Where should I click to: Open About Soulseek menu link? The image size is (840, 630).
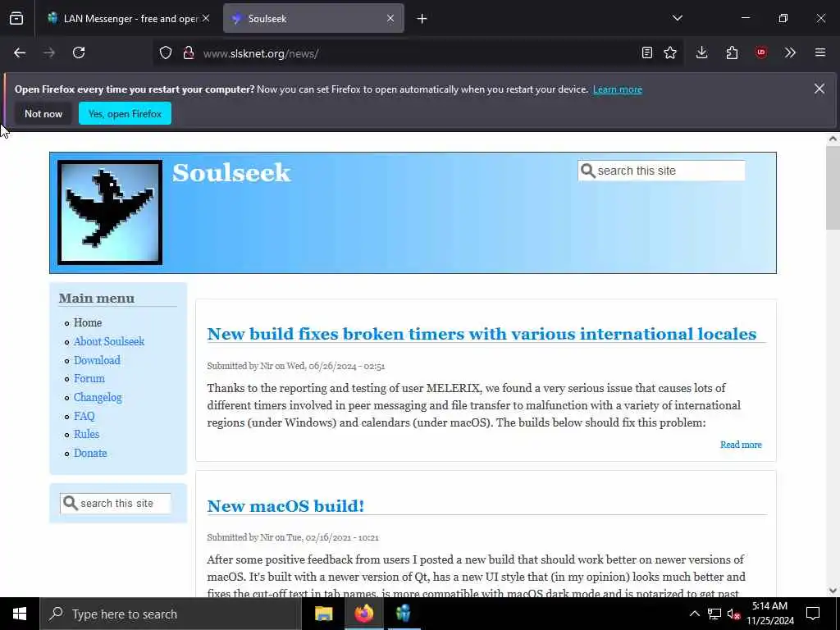pos(109,341)
